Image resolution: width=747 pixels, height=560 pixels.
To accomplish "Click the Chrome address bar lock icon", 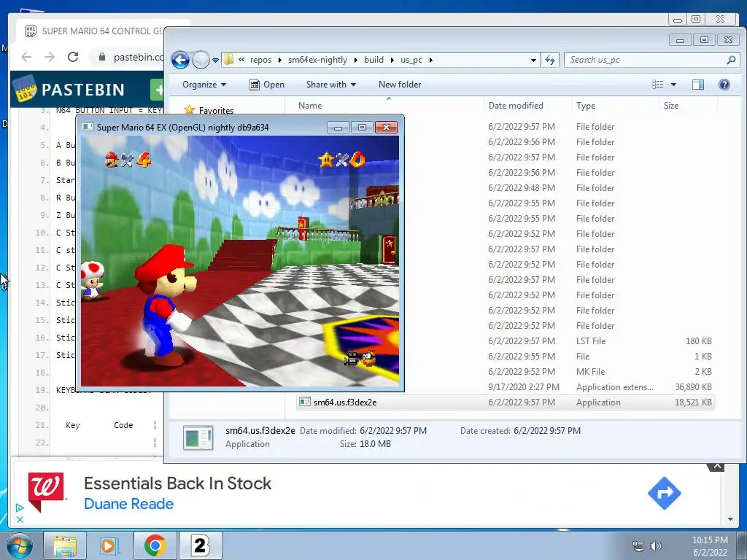I will (102, 57).
